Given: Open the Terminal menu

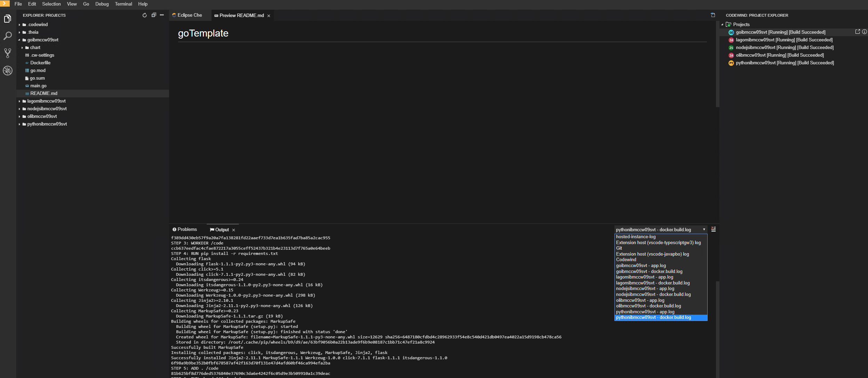Looking at the screenshot, I should pyautogui.click(x=123, y=4).
